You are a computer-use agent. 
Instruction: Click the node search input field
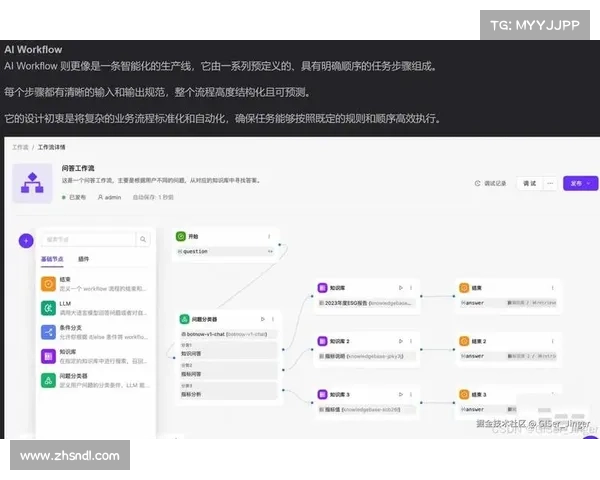pos(88,239)
